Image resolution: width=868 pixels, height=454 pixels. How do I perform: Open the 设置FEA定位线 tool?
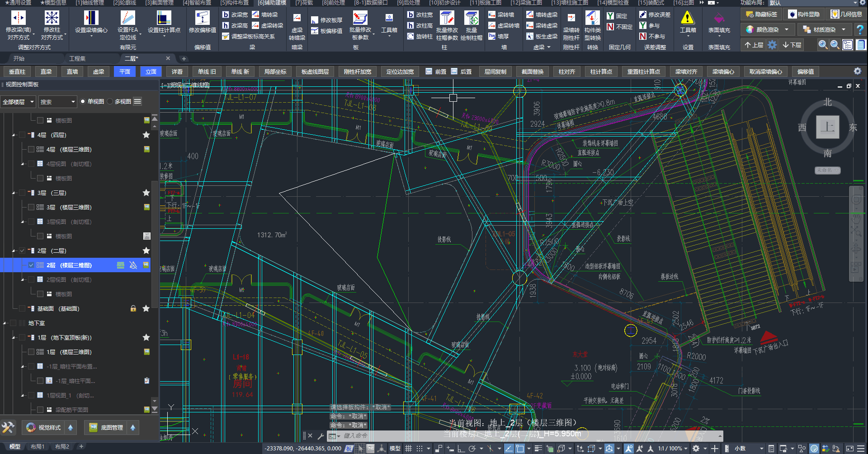click(x=128, y=18)
